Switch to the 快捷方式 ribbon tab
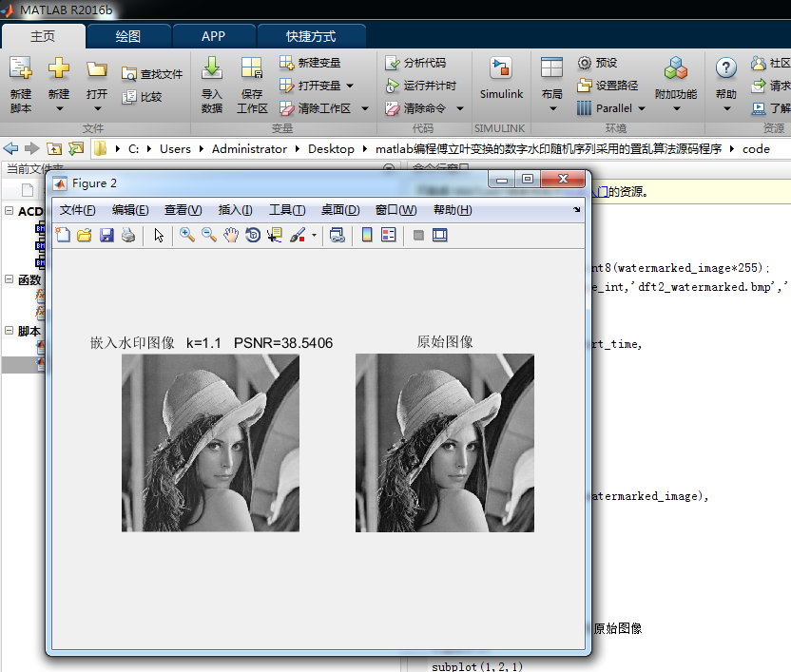The width and height of the screenshot is (791, 672). 311,36
